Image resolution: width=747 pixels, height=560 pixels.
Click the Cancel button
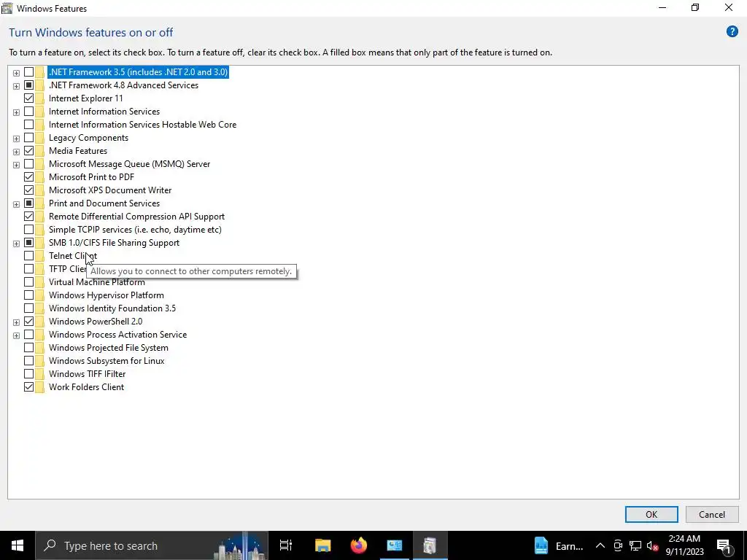(712, 514)
